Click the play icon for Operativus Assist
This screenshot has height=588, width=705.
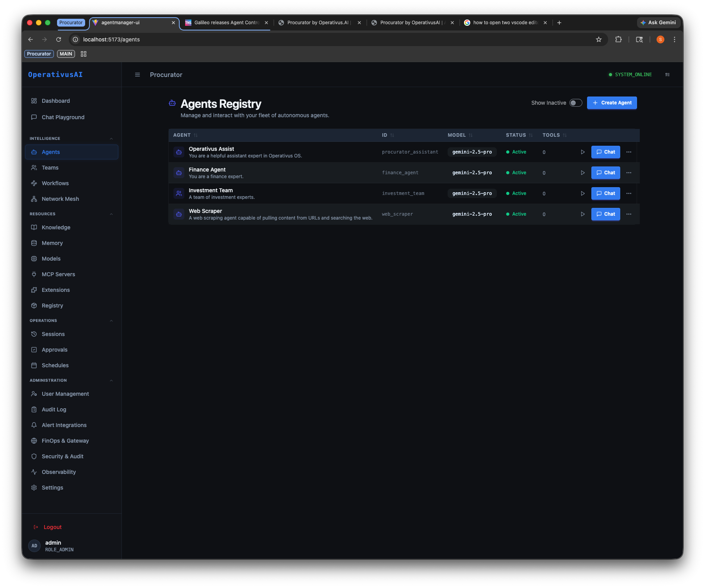click(x=582, y=152)
